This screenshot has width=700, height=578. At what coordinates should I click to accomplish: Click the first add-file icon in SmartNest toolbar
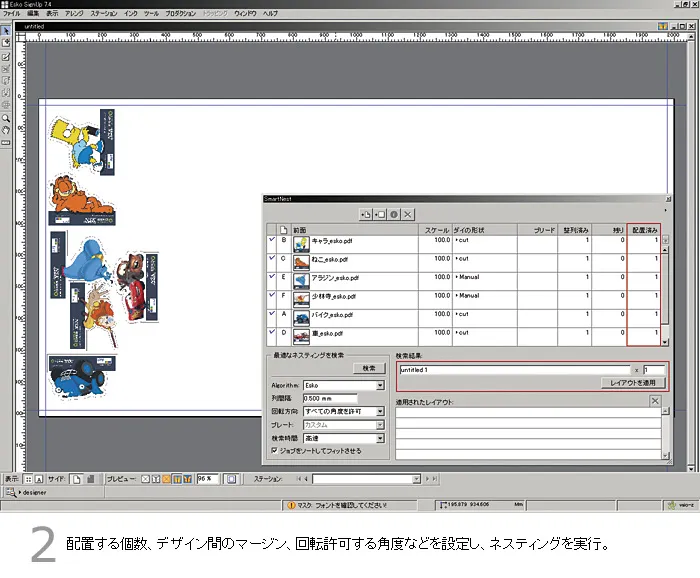[x=366, y=214]
